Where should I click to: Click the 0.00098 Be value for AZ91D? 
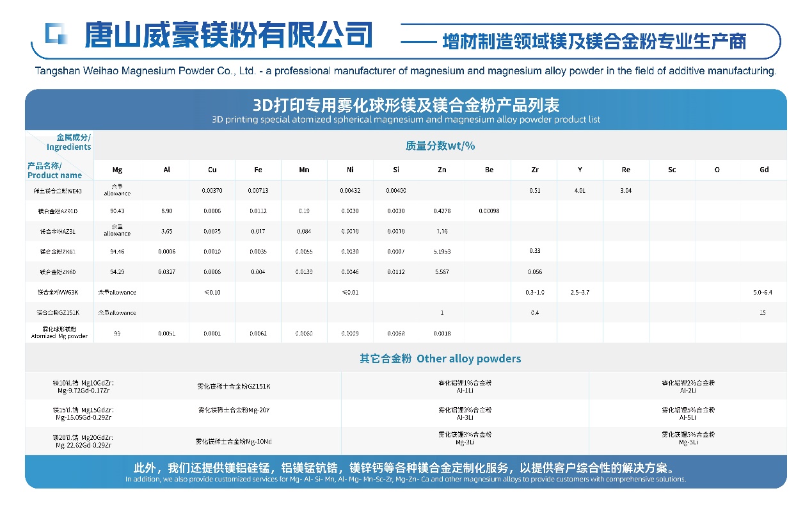pyautogui.click(x=488, y=211)
